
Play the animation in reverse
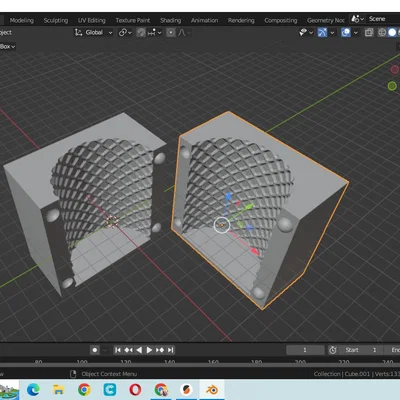139,350
